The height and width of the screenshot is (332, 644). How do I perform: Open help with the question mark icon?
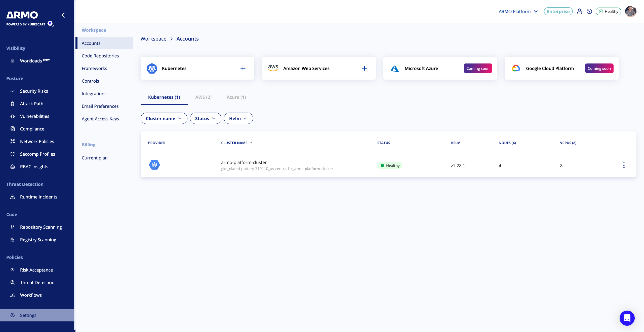pos(589,11)
